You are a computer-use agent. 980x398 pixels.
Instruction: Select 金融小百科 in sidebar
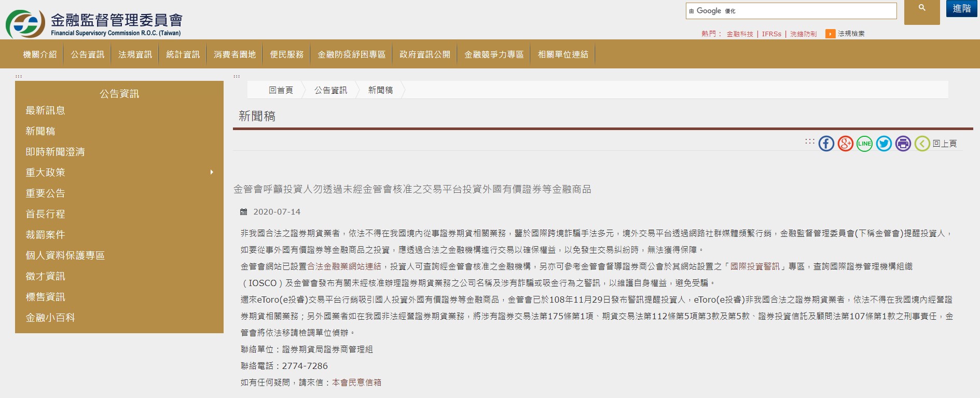50,318
